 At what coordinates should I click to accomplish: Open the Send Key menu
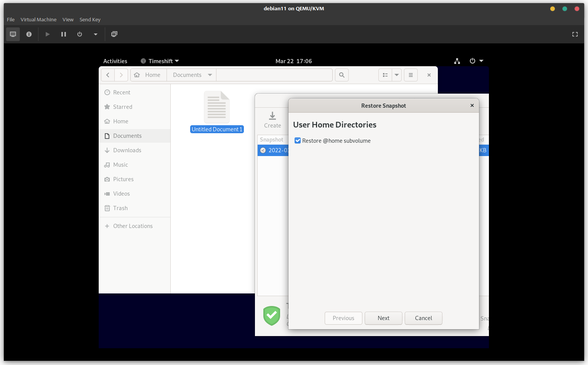point(90,19)
